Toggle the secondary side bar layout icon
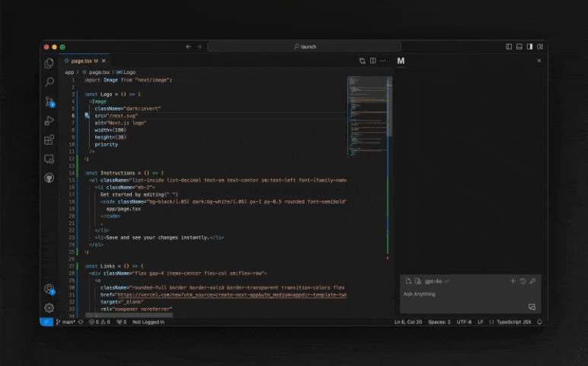The width and height of the screenshot is (588, 366). (x=529, y=47)
